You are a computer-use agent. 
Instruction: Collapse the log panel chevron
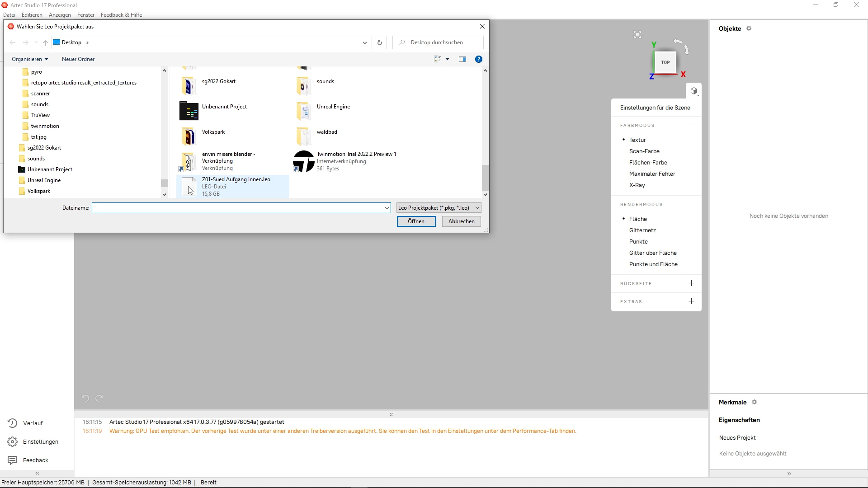click(x=391, y=414)
